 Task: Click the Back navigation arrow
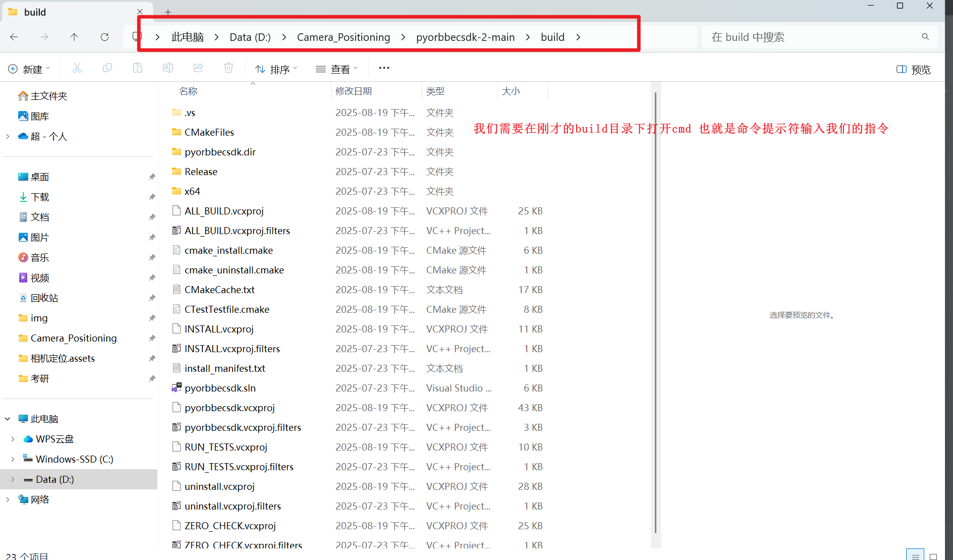(x=14, y=36)
